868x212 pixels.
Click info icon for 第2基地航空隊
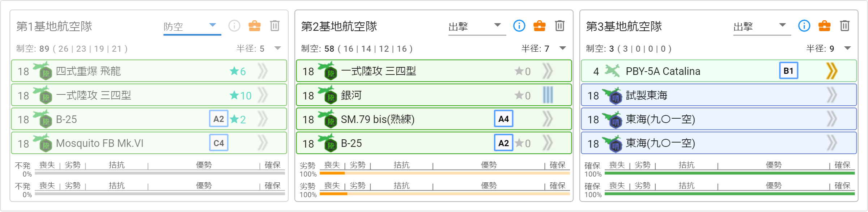click(519, 26)
